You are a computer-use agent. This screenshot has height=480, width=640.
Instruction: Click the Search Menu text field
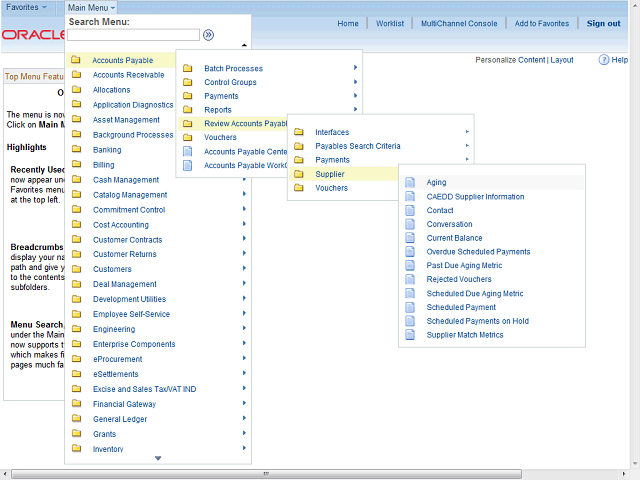(x=133, y=35)
